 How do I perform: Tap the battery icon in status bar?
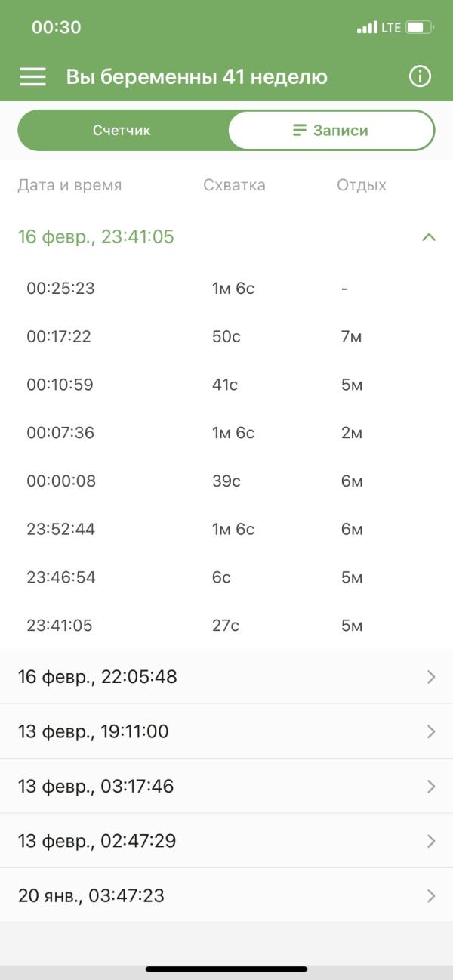coord(420,28)
